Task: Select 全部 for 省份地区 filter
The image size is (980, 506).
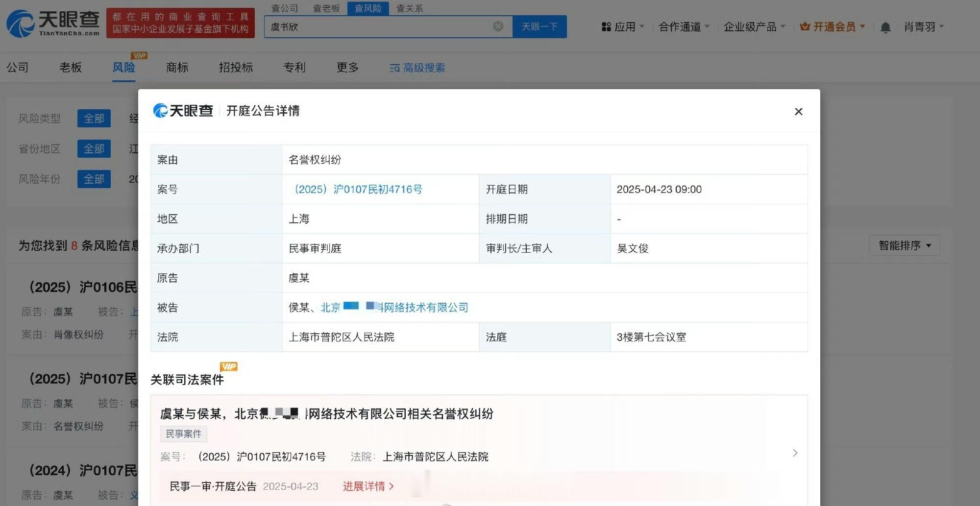Action: (x=94, y=149)
